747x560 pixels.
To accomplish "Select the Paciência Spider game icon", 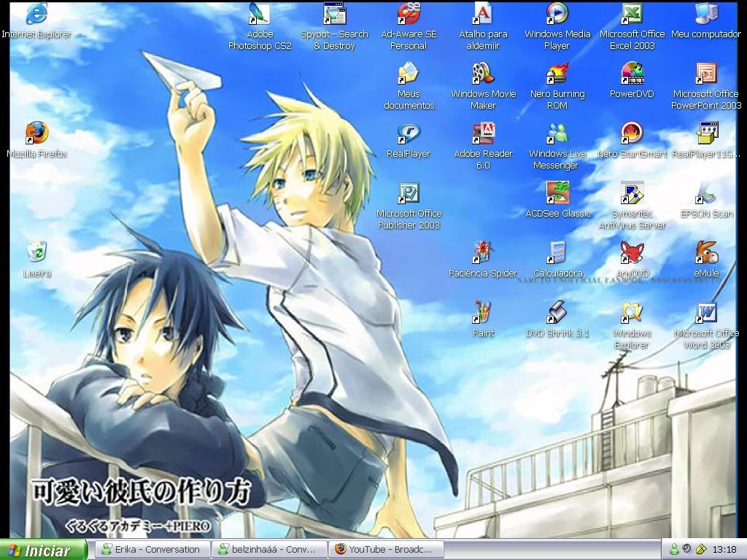I will click(483, 252).
